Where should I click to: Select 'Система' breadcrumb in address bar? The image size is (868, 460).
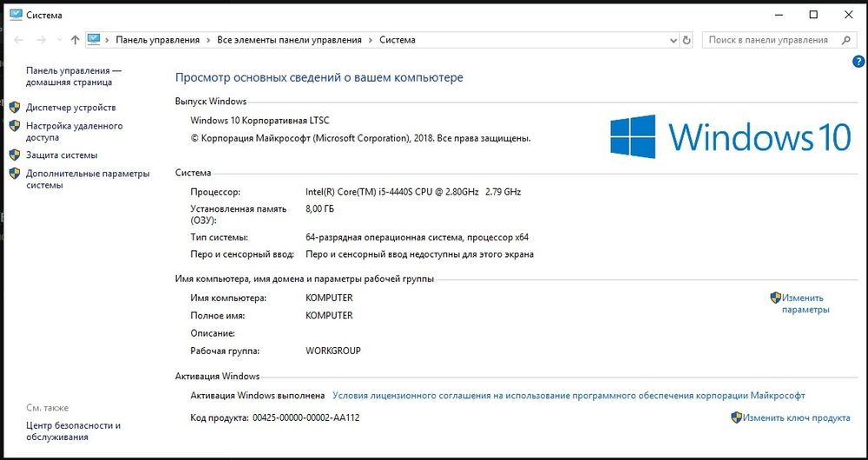pyautogui.click(x=397, y=40)
